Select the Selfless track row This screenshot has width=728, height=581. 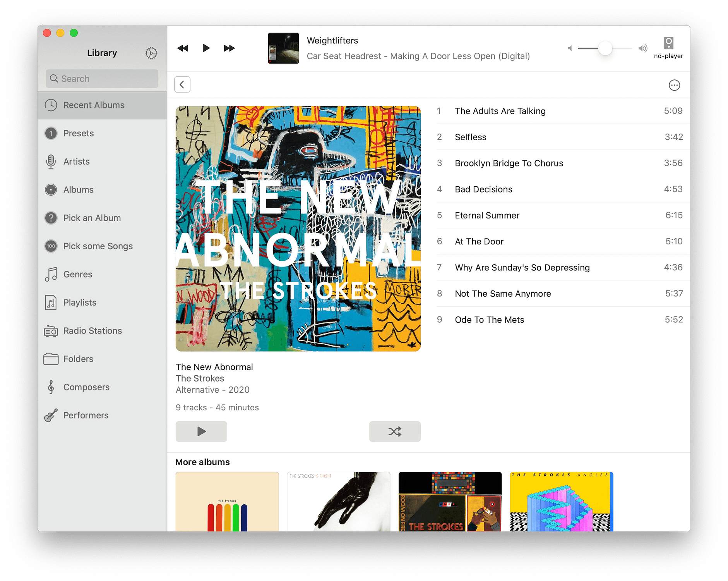pyautogui.click(x=563, y=137)
